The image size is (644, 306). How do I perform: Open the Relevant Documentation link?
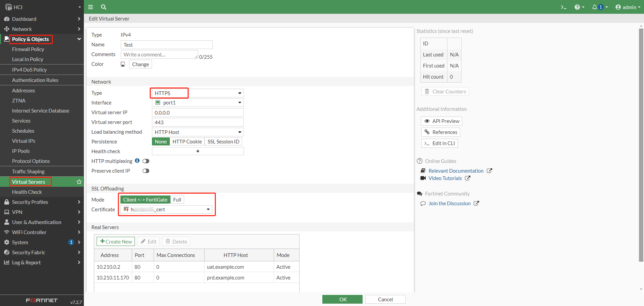tap(456, 171)
